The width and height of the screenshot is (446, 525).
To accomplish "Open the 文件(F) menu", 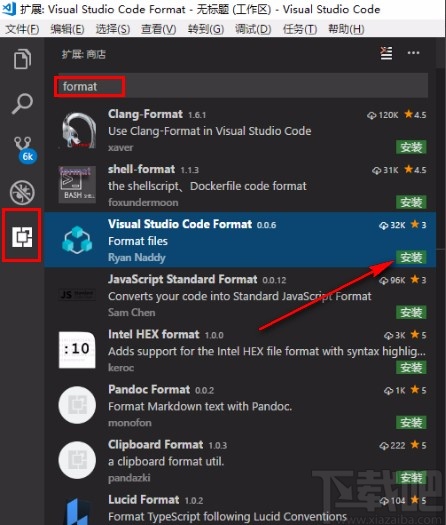I will pos(22,29).
